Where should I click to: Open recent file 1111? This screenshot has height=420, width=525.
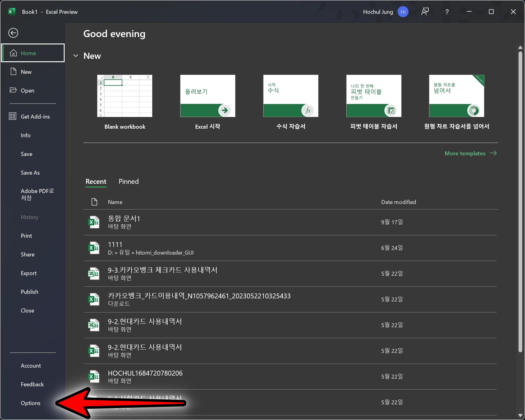[x=291, y=248]
